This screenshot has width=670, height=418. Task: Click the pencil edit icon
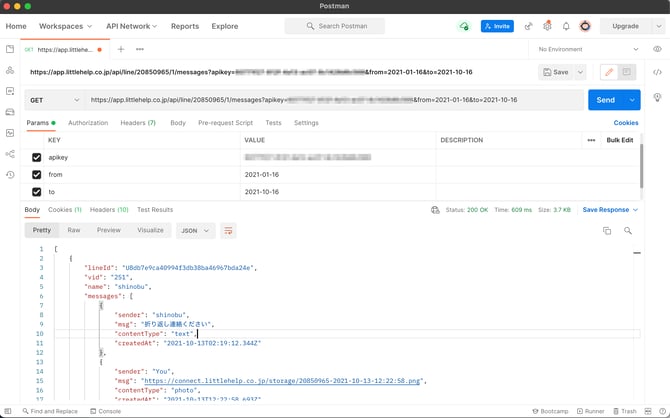point(608,72)
